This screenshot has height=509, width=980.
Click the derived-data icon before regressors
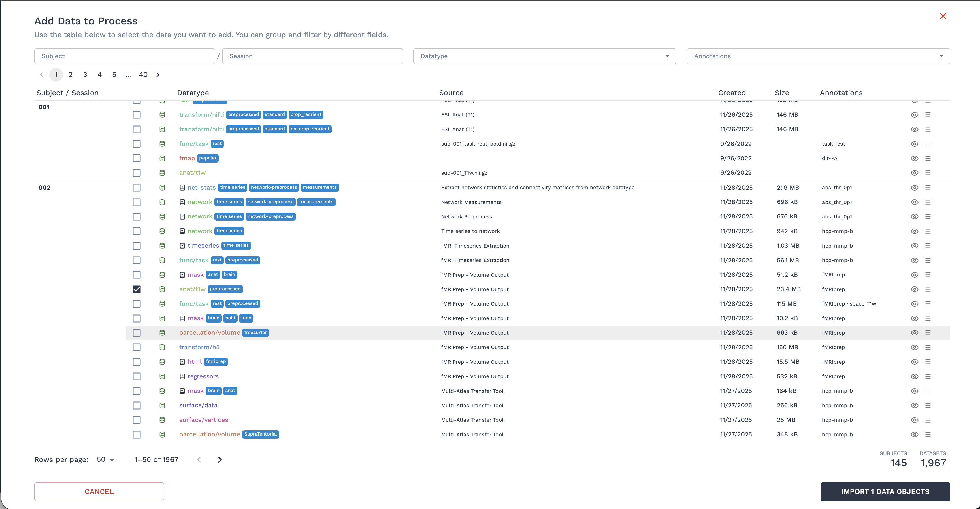182,376
